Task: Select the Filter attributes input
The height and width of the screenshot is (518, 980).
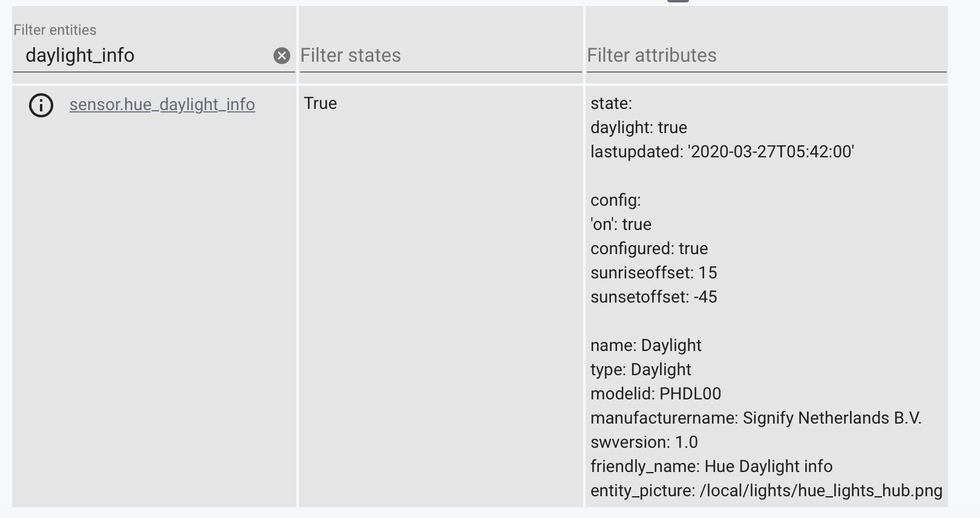Action: click(x=766, y=56)
